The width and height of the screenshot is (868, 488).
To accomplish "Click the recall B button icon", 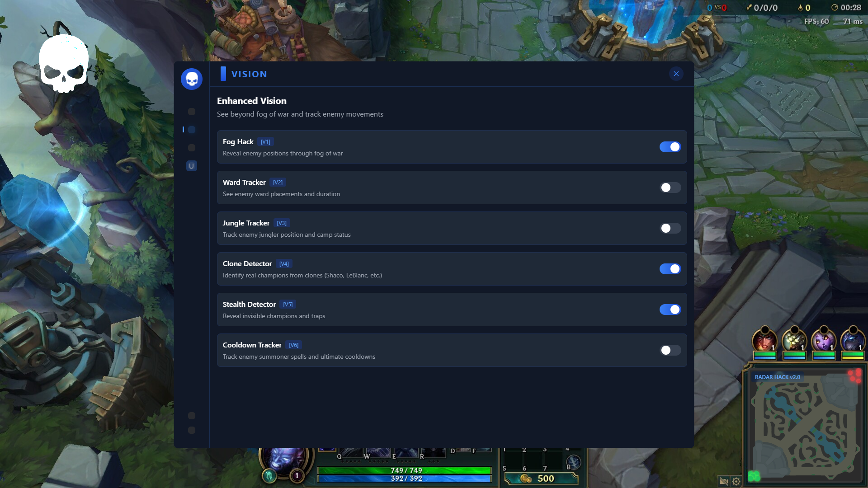I will tap(573, 462).
